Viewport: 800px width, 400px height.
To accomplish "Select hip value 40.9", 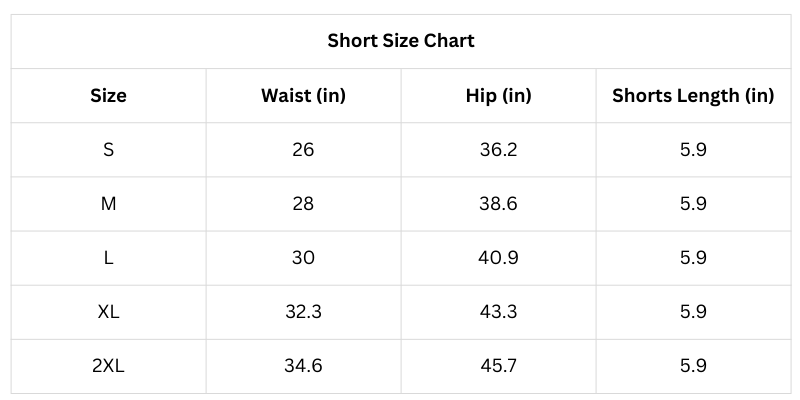I will point(498,258).
